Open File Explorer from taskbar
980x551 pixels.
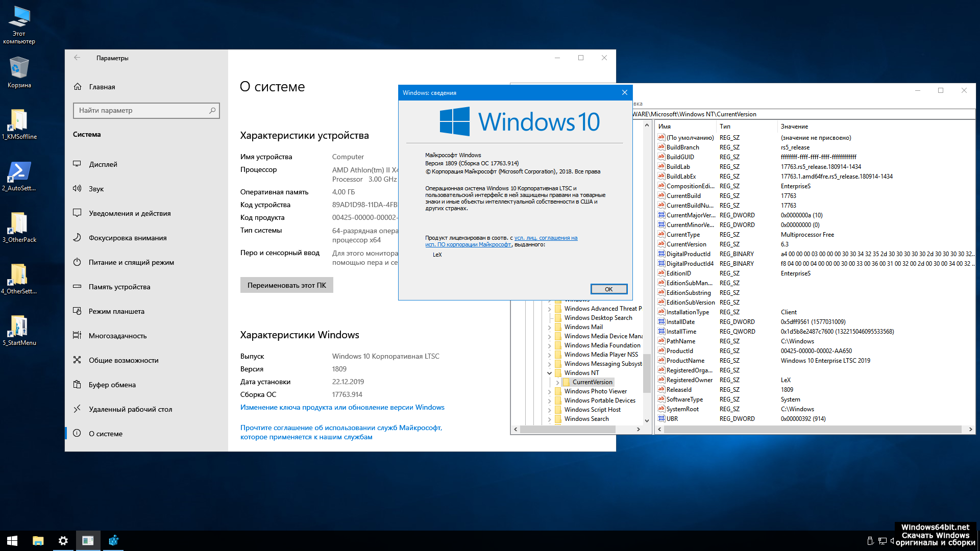tap(38, 541)
